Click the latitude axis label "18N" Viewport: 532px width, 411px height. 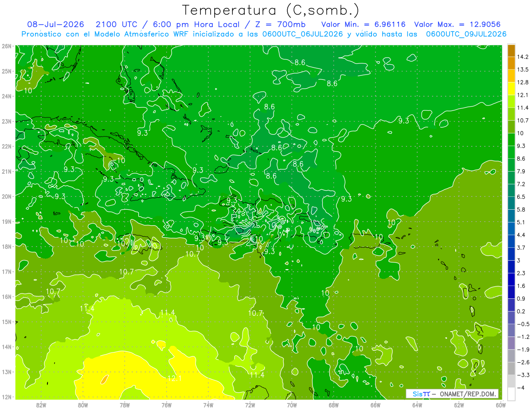tap(6, 247)
